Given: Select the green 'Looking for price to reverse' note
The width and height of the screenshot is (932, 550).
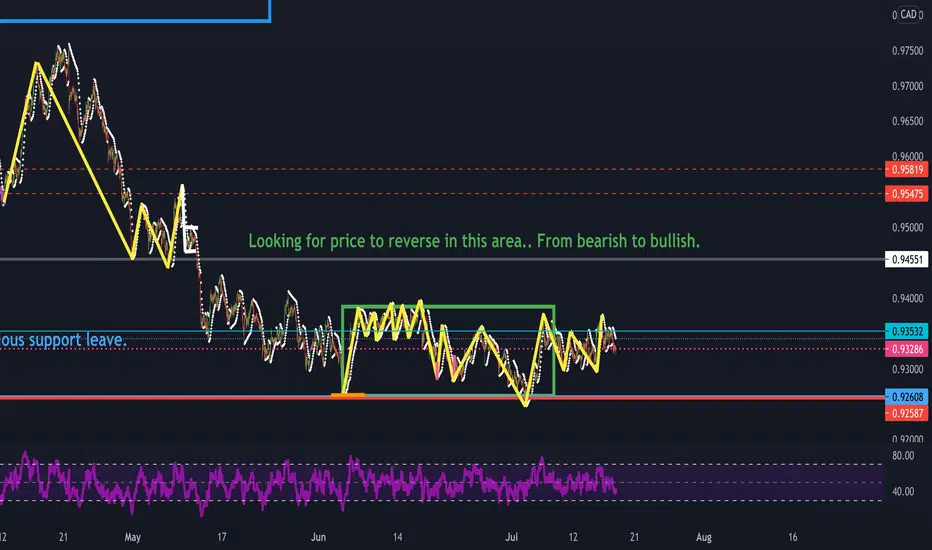Looking at the screenshot, I should [x=474, y=241].
